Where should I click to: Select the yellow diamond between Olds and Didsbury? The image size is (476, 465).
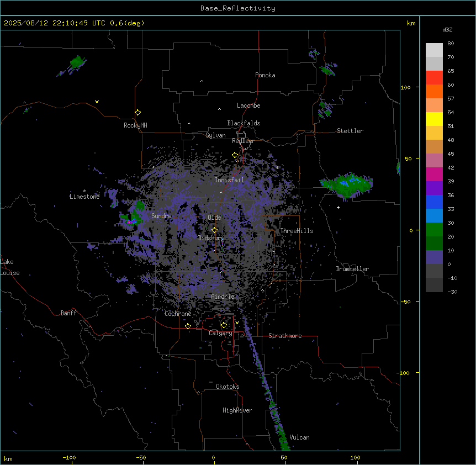pos(215,230)
